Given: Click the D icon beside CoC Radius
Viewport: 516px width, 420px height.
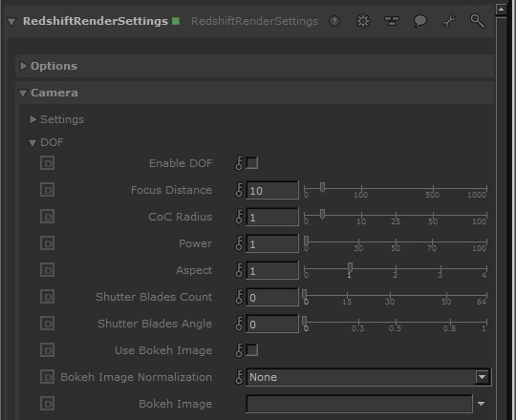Looking at the screenshot, I should (48, 217).
